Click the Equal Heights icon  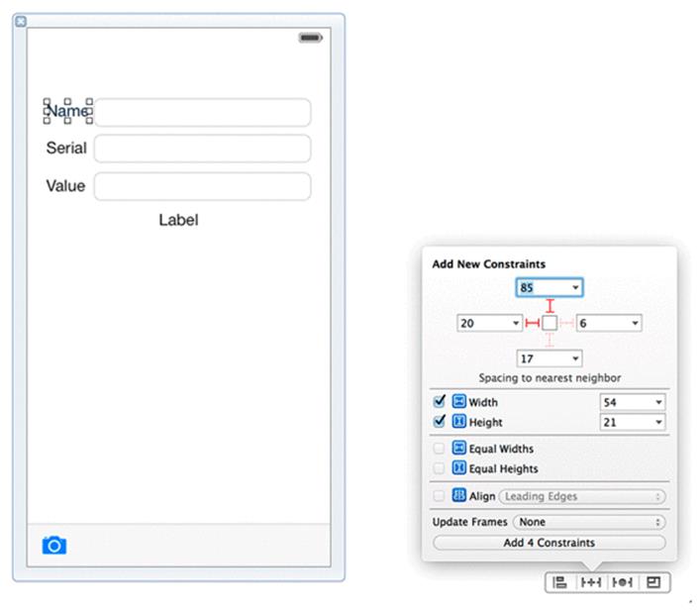[x=459, y=467]
